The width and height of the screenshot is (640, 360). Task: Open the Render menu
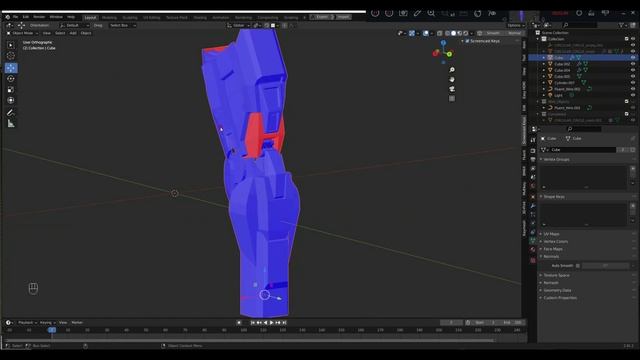(x=39, y=17)
